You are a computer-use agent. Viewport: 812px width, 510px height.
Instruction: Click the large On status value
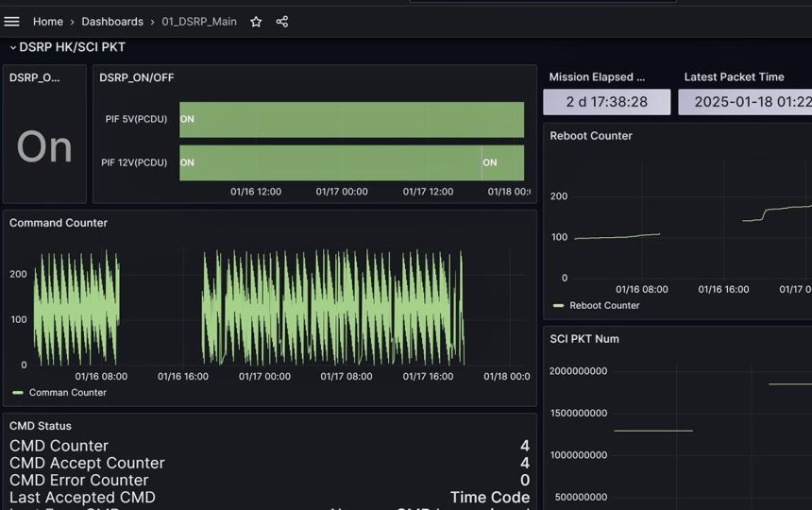click(x=44, y=147)
